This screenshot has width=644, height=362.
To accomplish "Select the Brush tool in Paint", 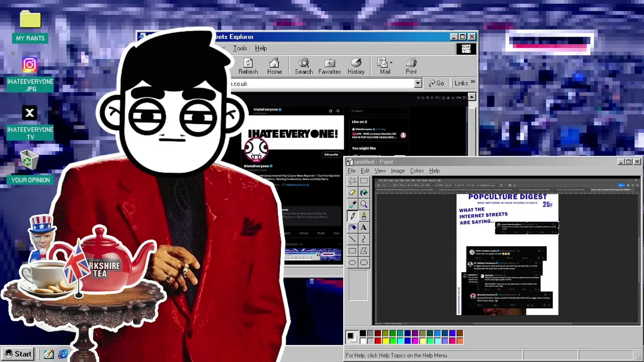I will [x=364, y=216].
